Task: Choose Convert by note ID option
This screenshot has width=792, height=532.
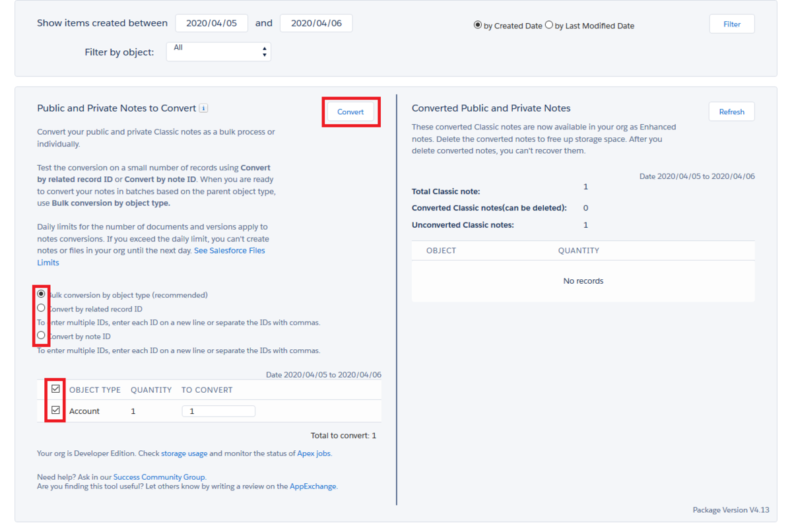Action: (42, 335)
